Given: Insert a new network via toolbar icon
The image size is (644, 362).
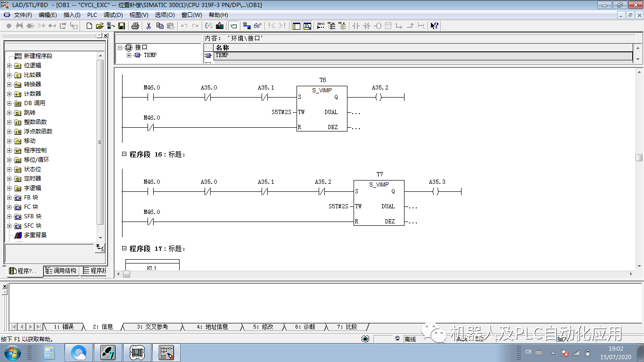Looking at the screenshot, I should coord(321,26).
